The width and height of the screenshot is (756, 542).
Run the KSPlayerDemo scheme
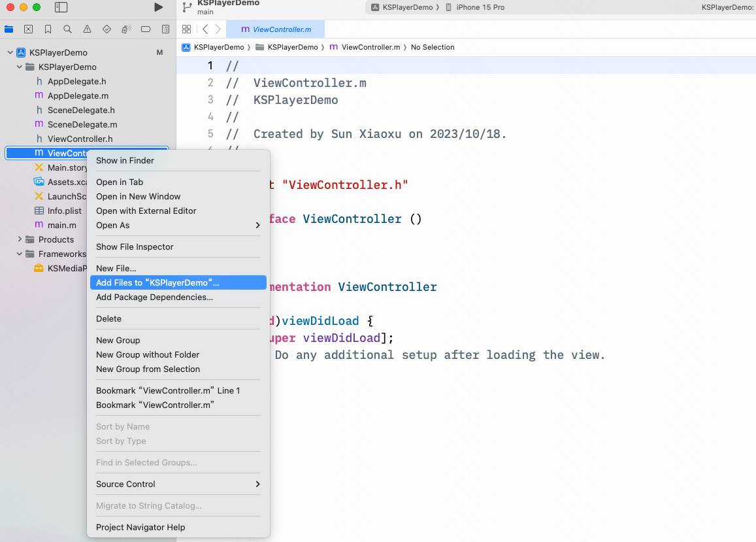coord(158,7)
